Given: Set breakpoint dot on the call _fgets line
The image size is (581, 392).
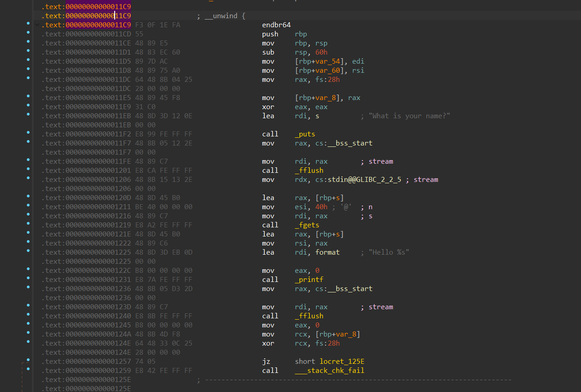Looking at the screenshot, I should pyautogui.click(x=28, y=223).
